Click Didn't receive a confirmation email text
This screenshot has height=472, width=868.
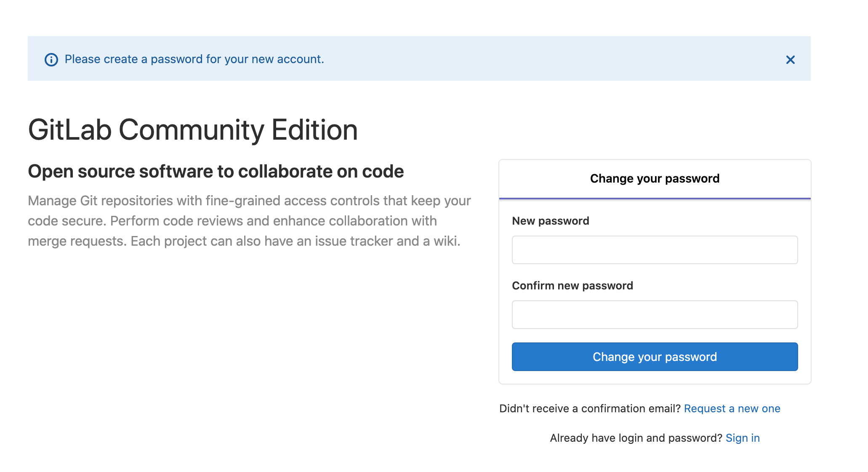(589, 408)
